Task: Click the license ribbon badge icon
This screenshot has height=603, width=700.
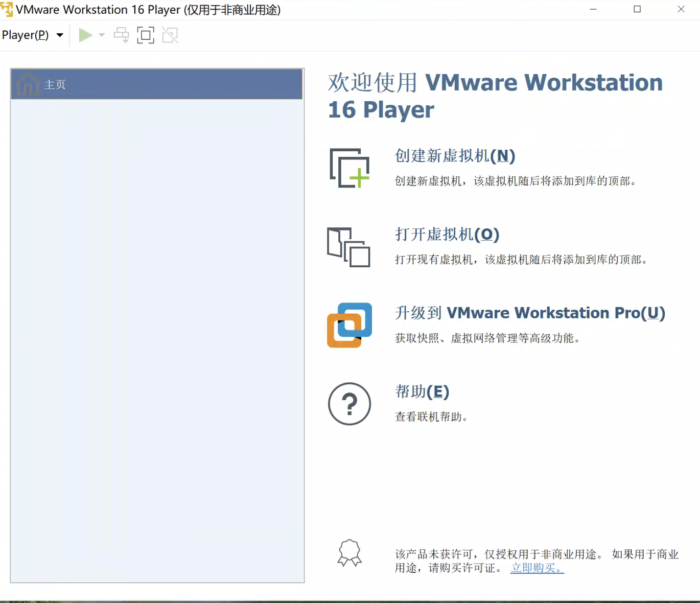Action: (349, 553)
